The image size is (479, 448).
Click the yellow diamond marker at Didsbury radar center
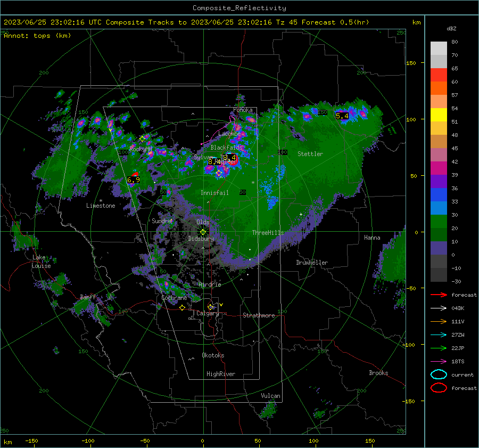(x=203, y=232)
